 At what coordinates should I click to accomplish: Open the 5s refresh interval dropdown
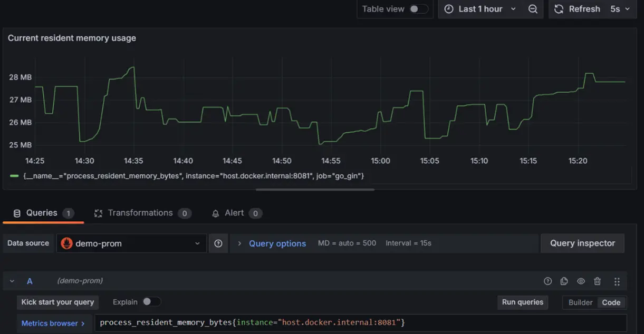[x=621, y=9]
